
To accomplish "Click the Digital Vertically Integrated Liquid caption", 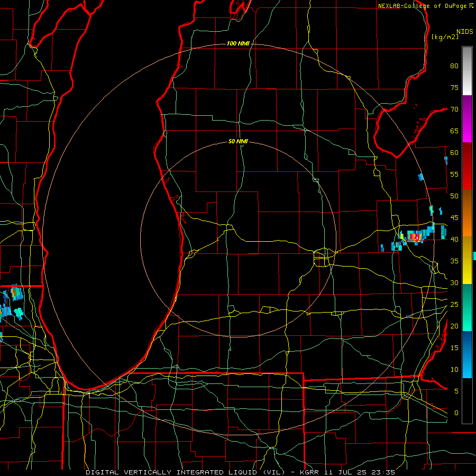I will click(241, 472).
